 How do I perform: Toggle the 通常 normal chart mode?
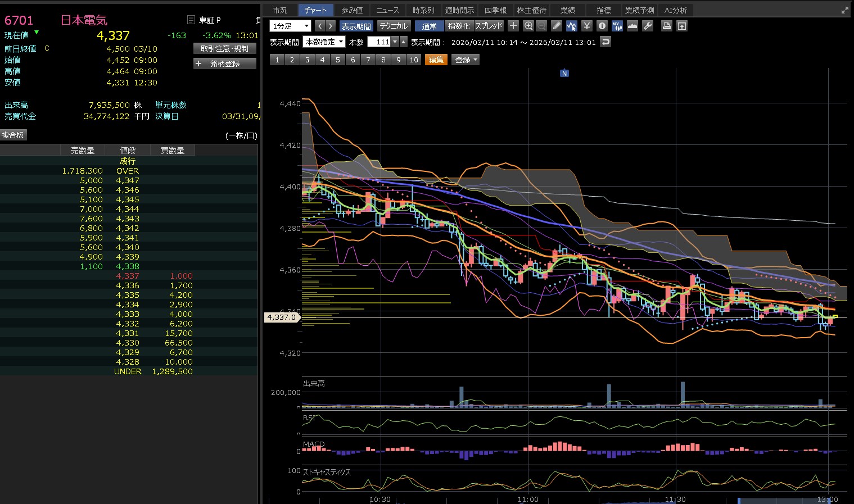pyautogui.click(x=429, y=26)
